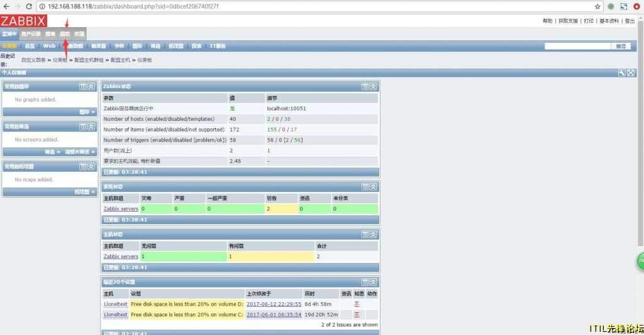This screenshot has height=335, width=644.
Task: Open the 报表 main menu
Action: [50, 34]
